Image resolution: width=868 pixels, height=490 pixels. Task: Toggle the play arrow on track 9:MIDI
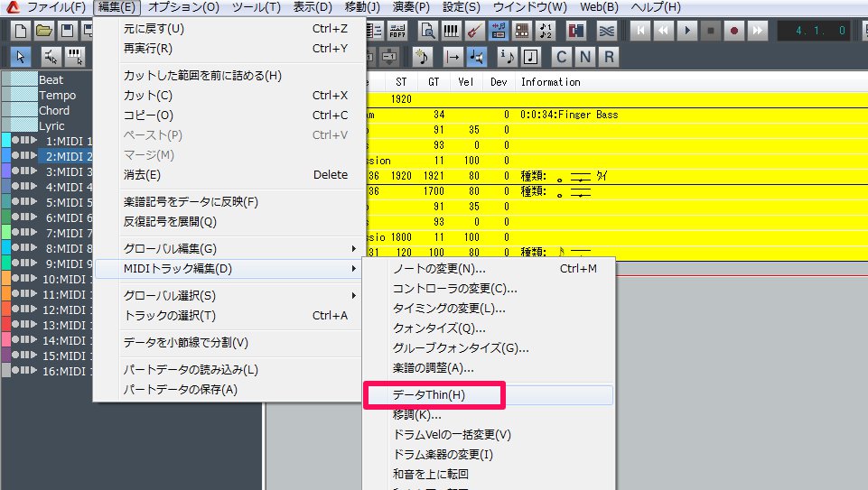coord(33,263)
